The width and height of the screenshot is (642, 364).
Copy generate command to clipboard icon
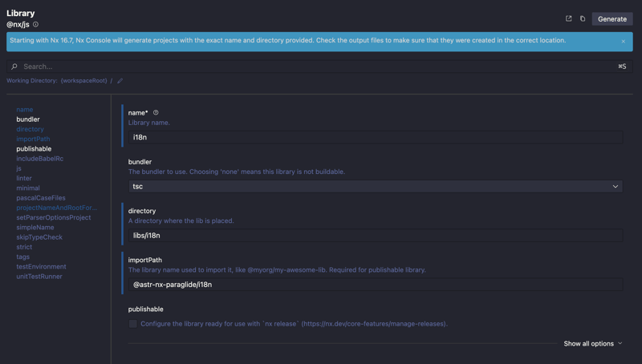pyautogui.click(x=583, y=18)
